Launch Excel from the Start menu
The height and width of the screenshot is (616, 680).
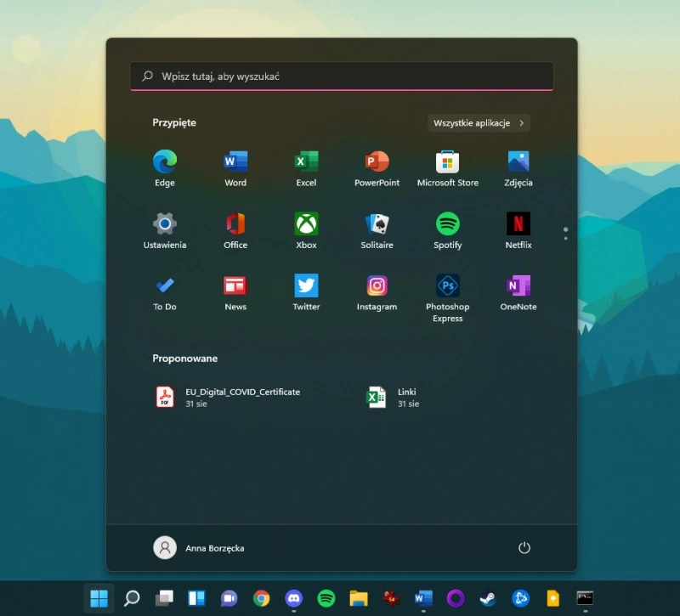coord(306,161)
